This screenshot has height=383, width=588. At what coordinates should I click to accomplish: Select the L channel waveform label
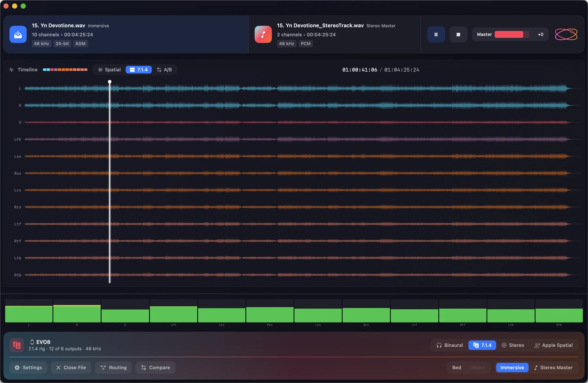click(20, 88)
